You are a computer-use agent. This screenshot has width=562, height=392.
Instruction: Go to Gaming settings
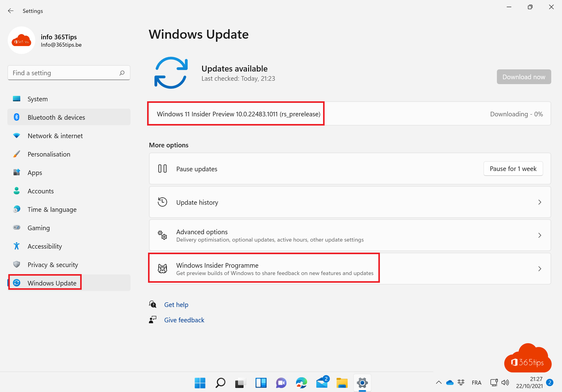click(x=69, y=228)
